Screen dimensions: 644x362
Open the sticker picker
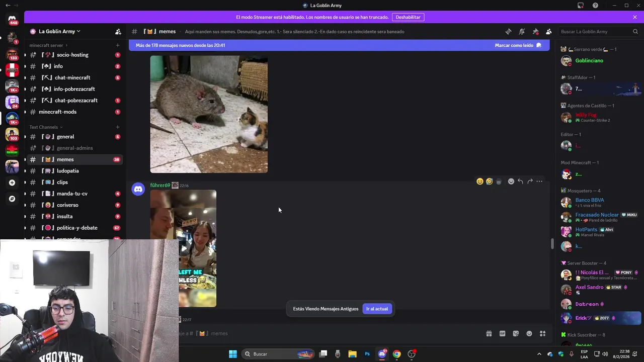click(x=516, y=333)
